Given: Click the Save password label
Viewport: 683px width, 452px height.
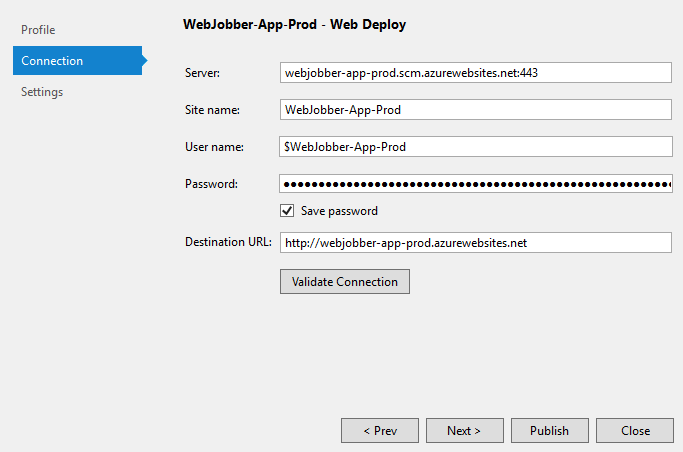Looking at the screenshot, I should (x=339, y=211).
